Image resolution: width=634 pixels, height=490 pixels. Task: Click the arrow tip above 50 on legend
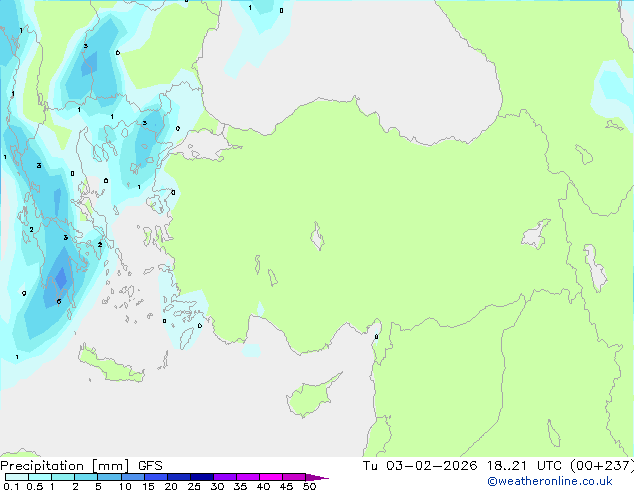click(317, 477)
